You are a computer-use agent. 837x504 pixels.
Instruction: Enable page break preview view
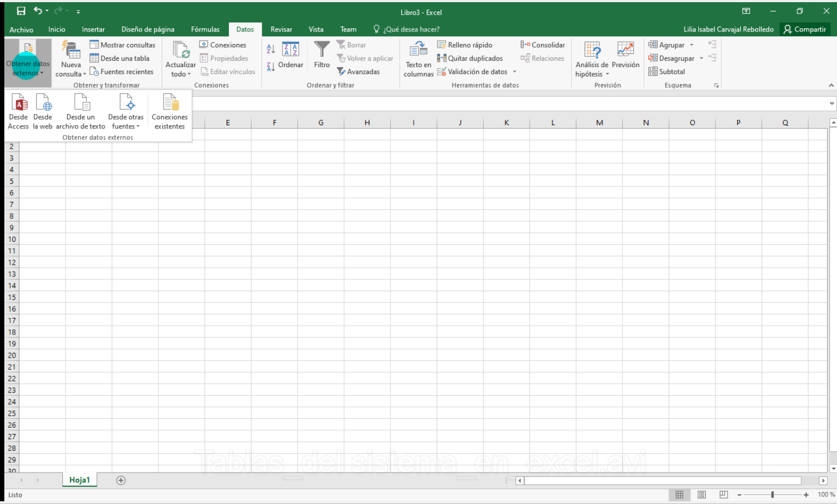coord(723,495)
